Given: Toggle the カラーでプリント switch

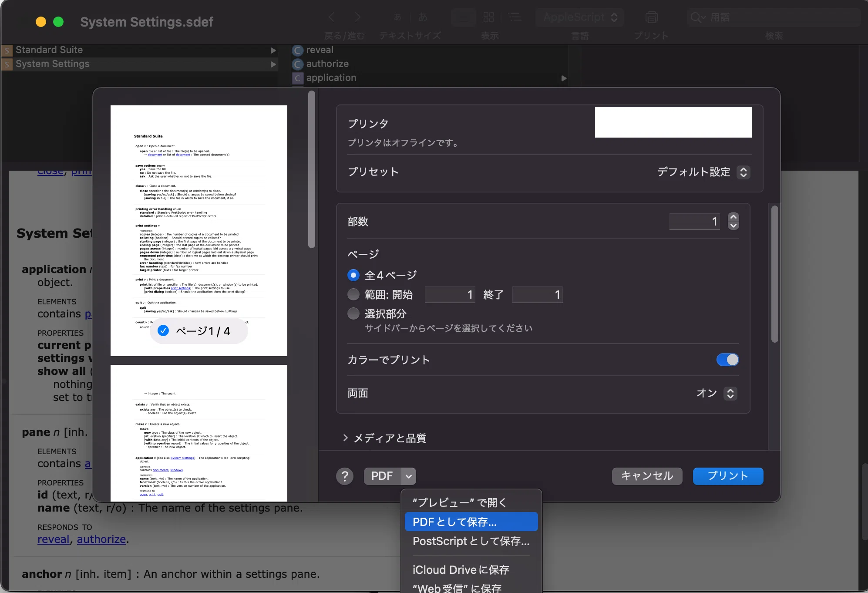Looking at the screenshot, I should [728, 360].
